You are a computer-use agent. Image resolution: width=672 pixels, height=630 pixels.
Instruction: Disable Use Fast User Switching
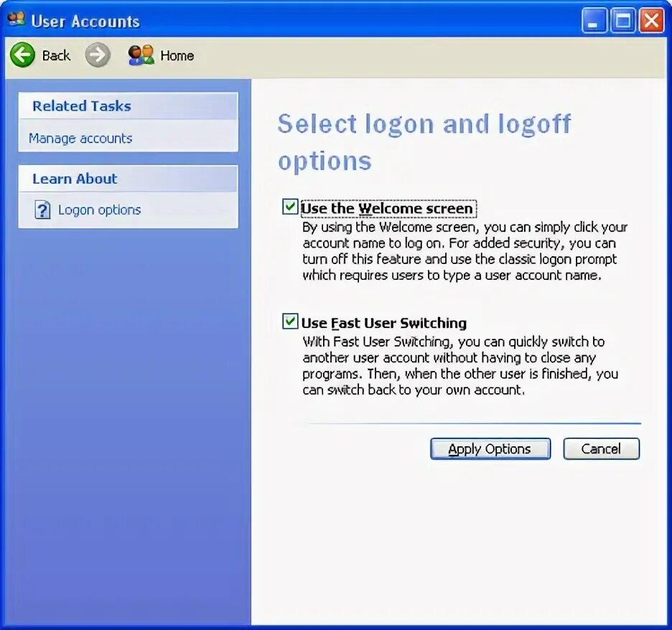click(x=290, y=321)
